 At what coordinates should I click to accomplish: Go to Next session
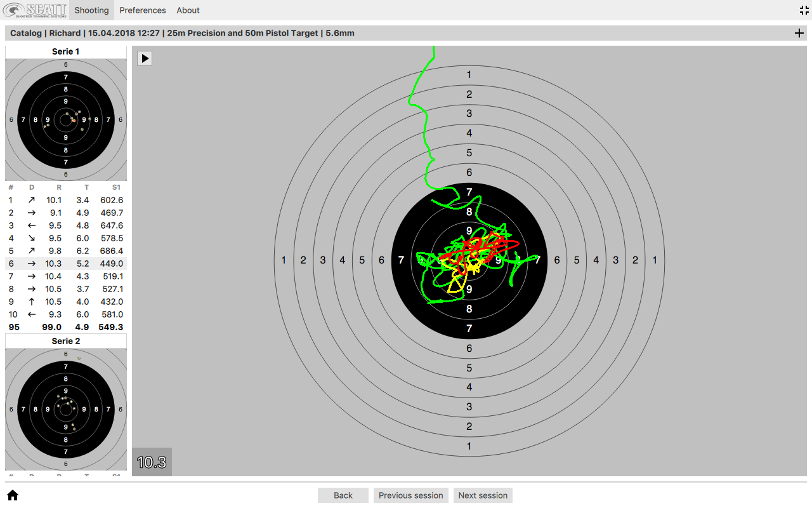click(483, 495)
